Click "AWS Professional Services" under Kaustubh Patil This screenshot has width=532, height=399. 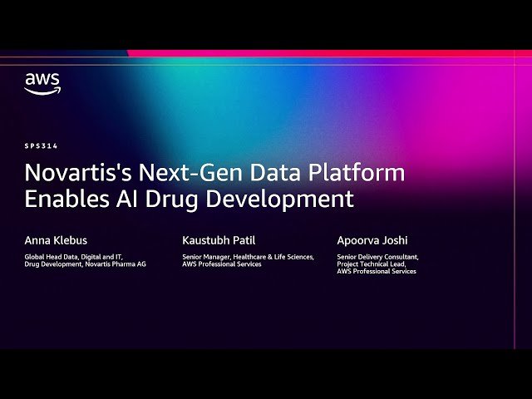222,264
